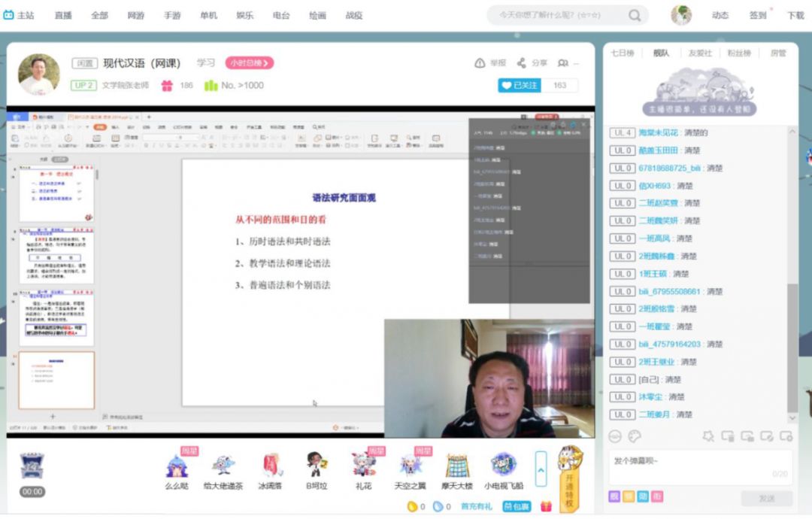The height and width of the screenshot is (519, 812).
Task: Toggle the purple 舰 badge
Action: coord(614,496)
